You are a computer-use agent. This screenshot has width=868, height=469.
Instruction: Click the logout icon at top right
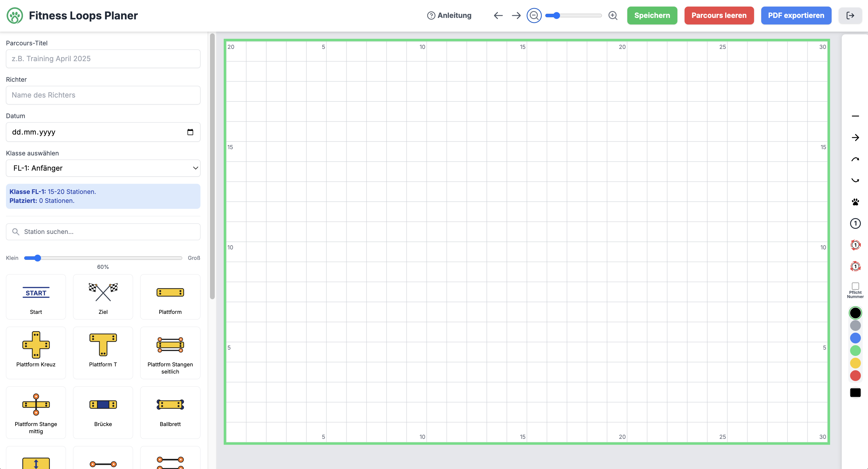coord(850,16)
